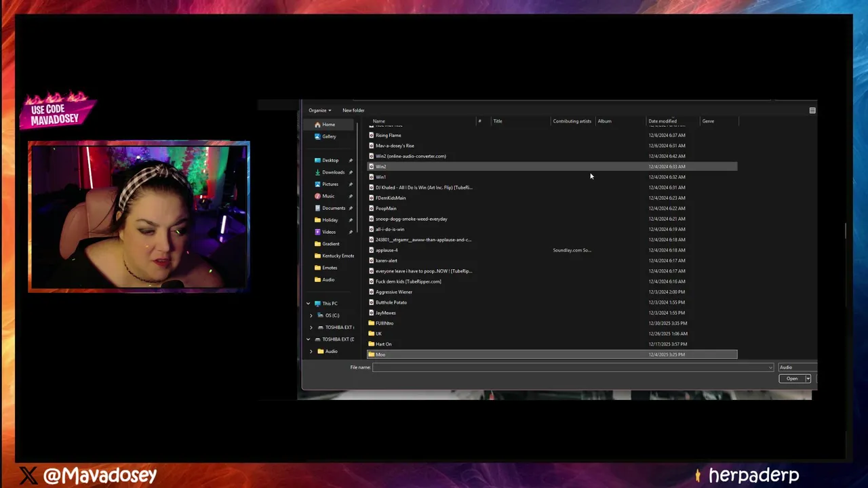Open the file type filter dropdown showing Audio
Image resolution: width=868 pixels, height=488 pixels.
click(797, 367)
